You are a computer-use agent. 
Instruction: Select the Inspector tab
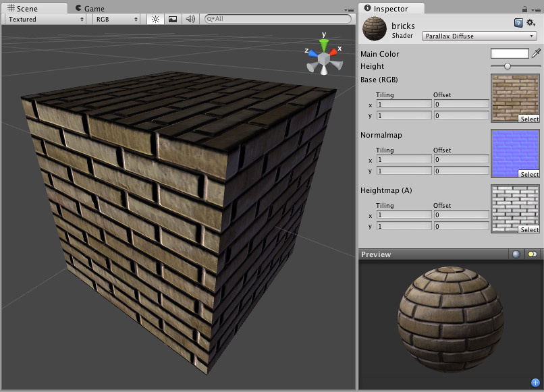(389, 9)
